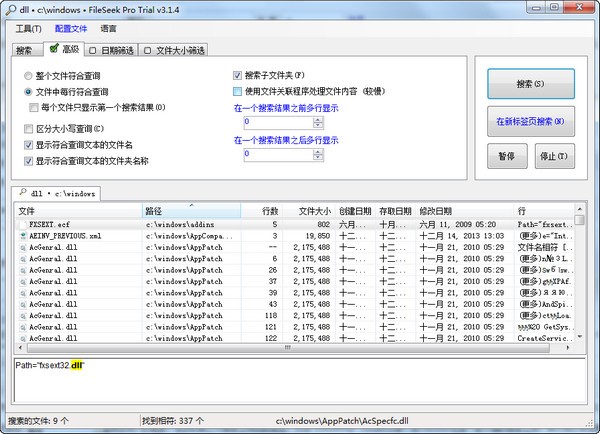This screenshot has width=600, height=434.
Task: Toggle 显示符合查询文本的文件名 checkbox
Action: coord(28,145)
